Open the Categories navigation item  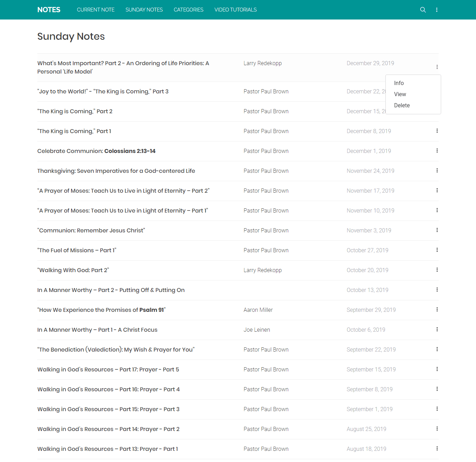click(189, 10)
